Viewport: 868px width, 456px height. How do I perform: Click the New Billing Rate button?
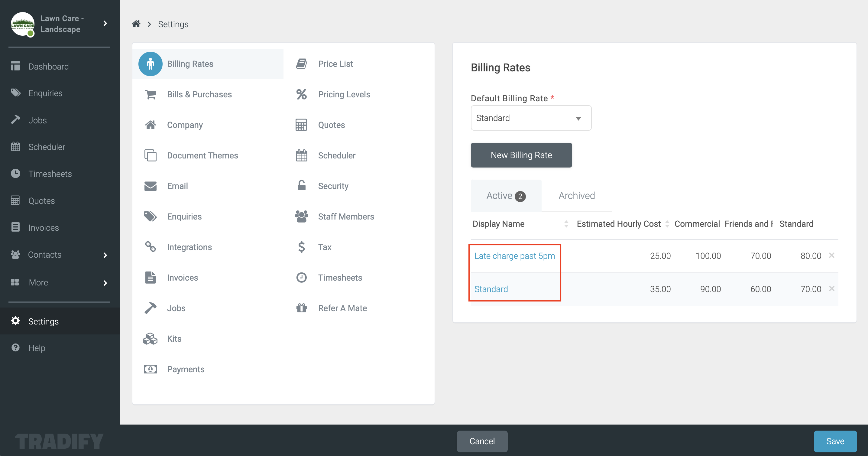point(521,155)
